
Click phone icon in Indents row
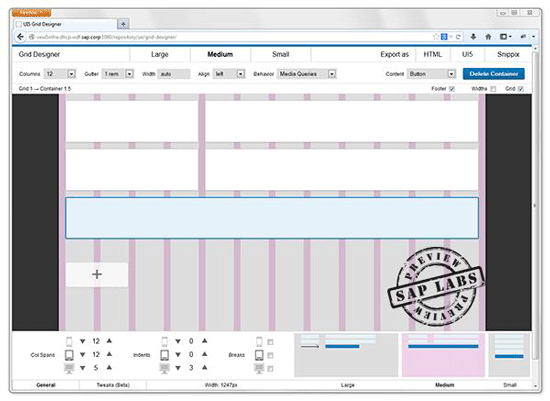coord(165,341)
